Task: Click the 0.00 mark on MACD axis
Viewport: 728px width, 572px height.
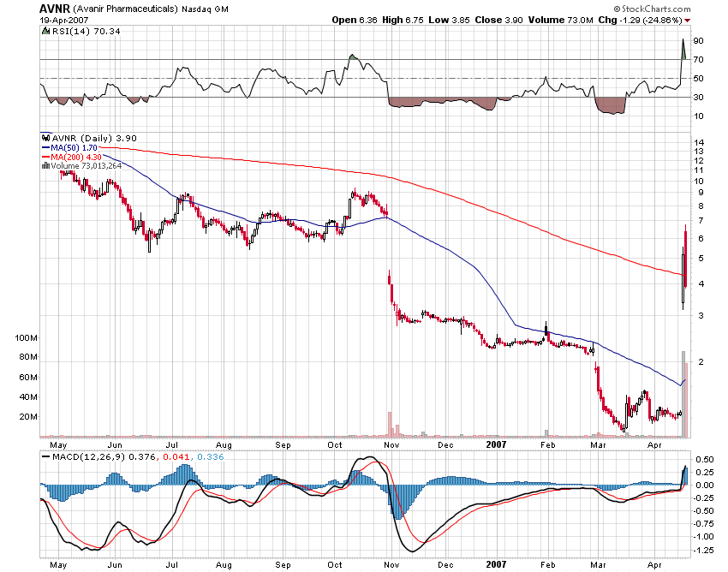Action: pyautogui.click(x=705, y=486)
